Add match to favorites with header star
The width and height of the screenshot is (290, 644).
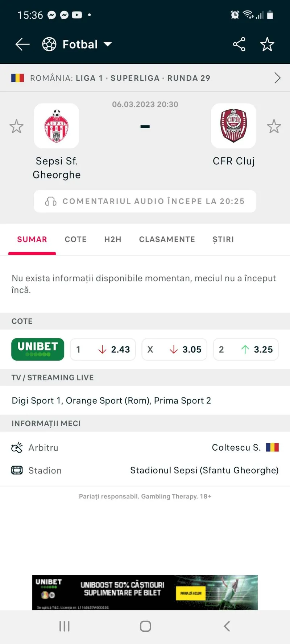tap(267, 45)
